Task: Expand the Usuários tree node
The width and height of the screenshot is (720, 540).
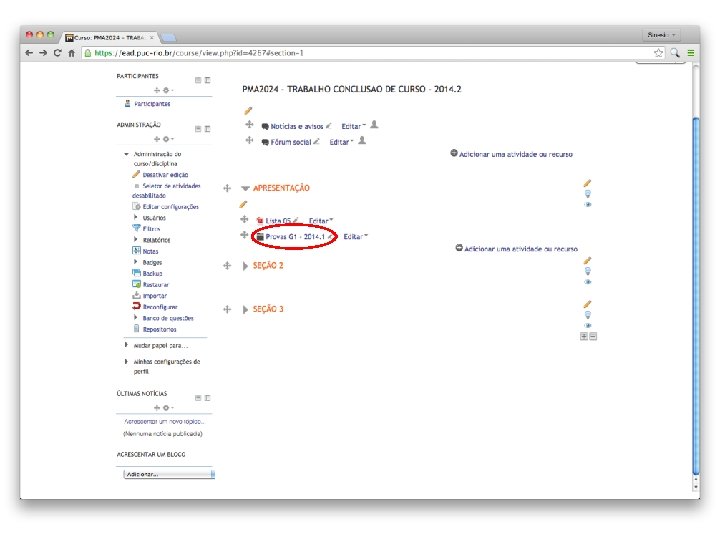Action: 135,217
